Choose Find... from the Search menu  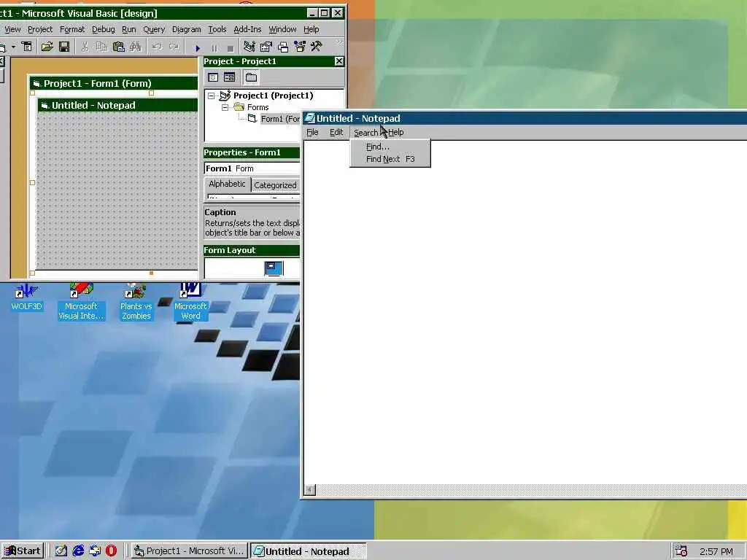(x=390, y=147)
